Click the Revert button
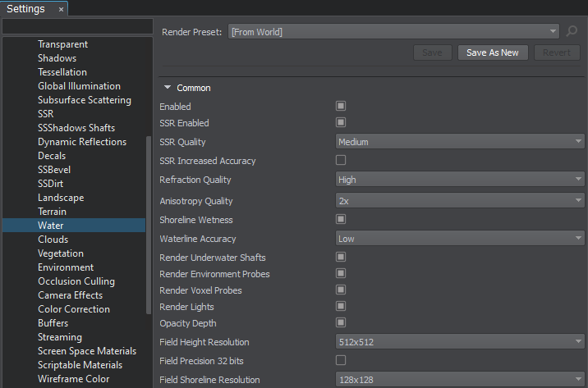Image resolution: width=588 pixels, height=388 pixels. pos(557,52)
